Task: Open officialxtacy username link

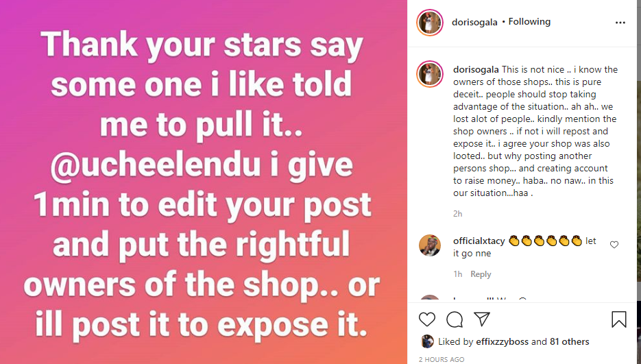Action: pyautogui.click(x=479, y=241)
